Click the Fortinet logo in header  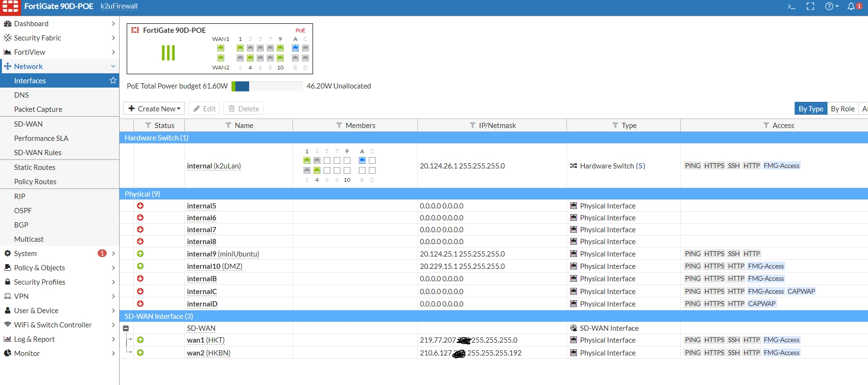point(10,7)
